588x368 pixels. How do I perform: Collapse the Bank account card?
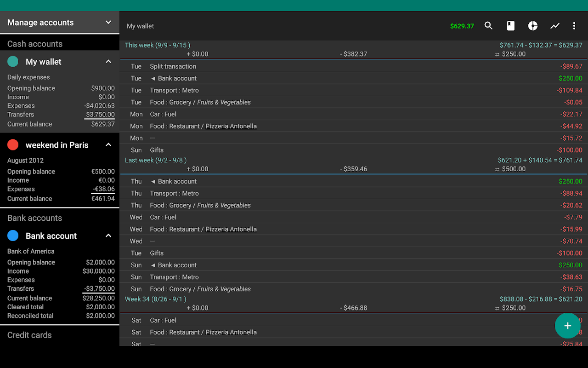pyautogui.click(x=108, y=236)
